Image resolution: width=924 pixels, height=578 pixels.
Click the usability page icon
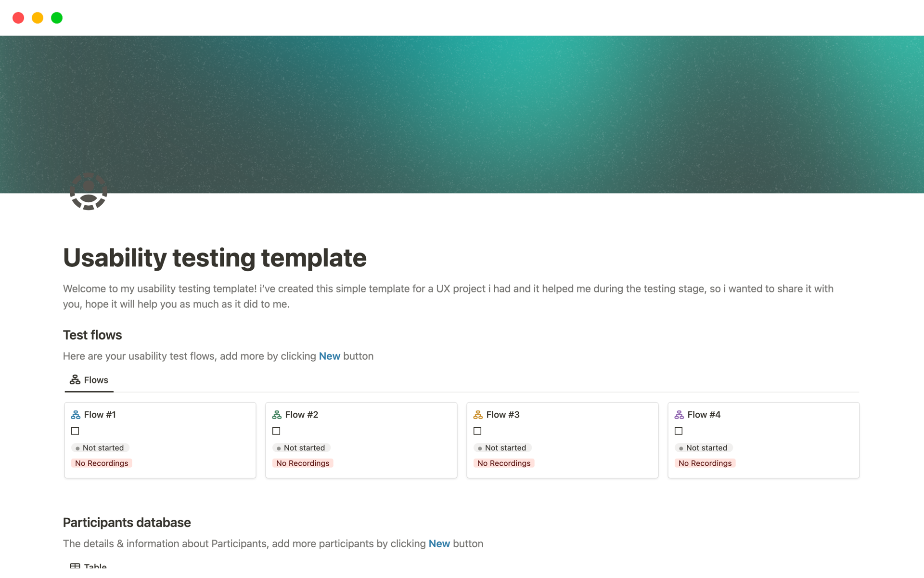coord(89,191)
